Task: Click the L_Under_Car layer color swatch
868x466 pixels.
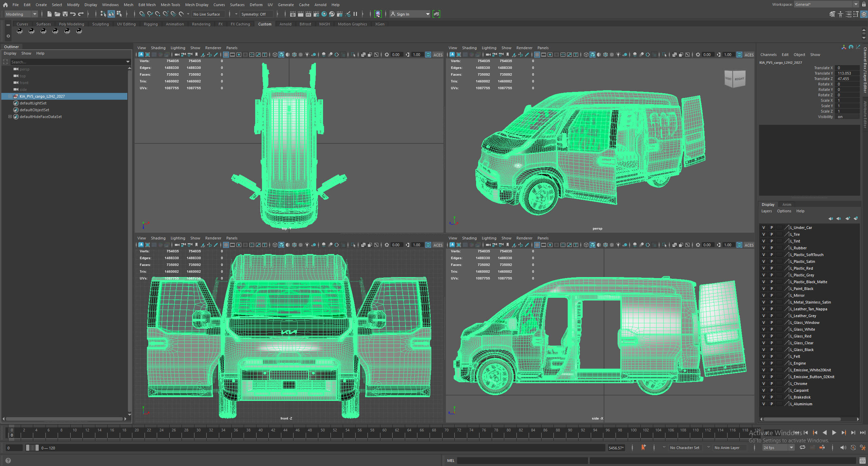Action: coord(787,228)
